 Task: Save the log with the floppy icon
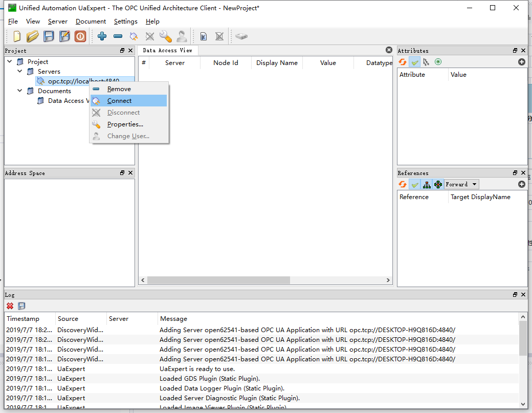pos(21,306)
